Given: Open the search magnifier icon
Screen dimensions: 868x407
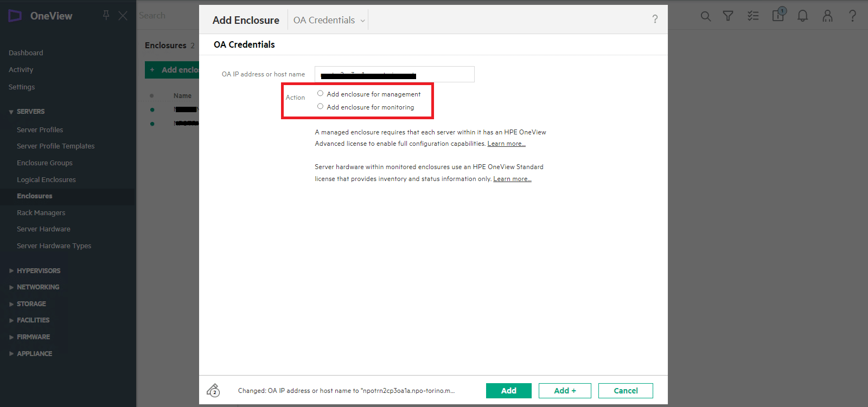Looking at the screenshot, I should [x=705, y=16].
